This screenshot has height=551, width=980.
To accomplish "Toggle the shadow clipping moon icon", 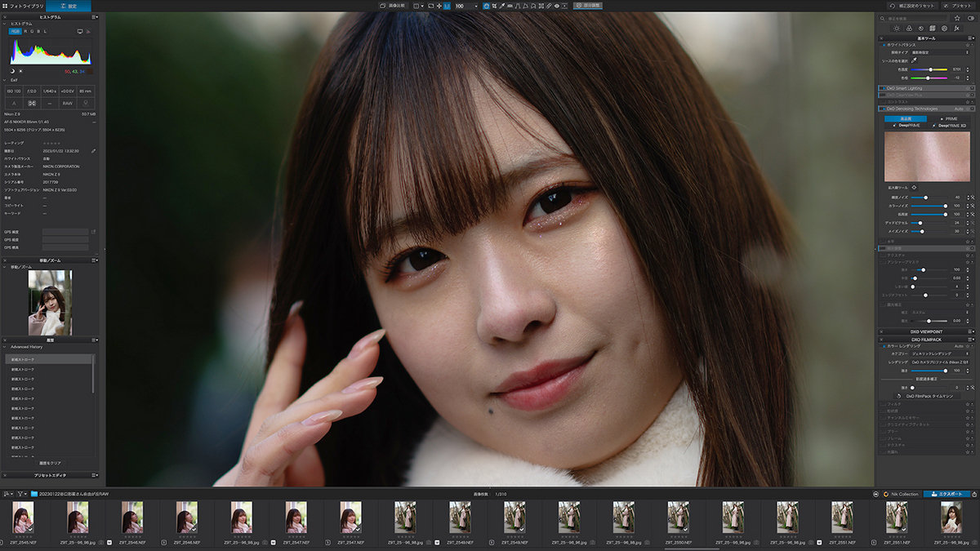I will point(12,71).
